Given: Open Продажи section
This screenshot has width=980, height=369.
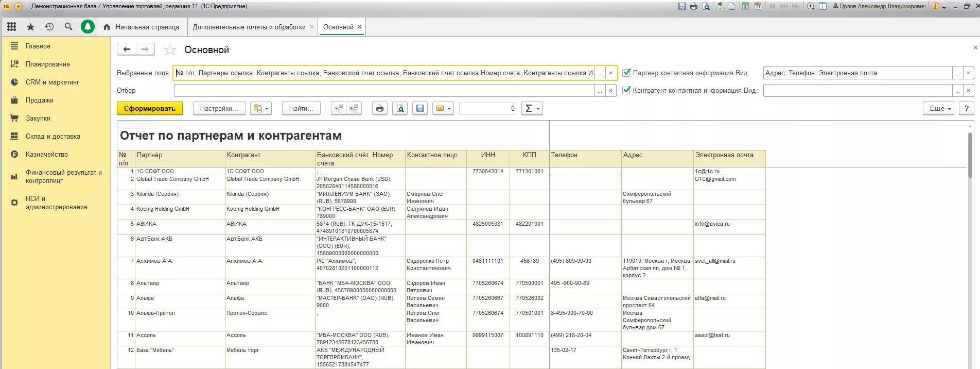Looking at the screenshot, I should tap(56, 100).
